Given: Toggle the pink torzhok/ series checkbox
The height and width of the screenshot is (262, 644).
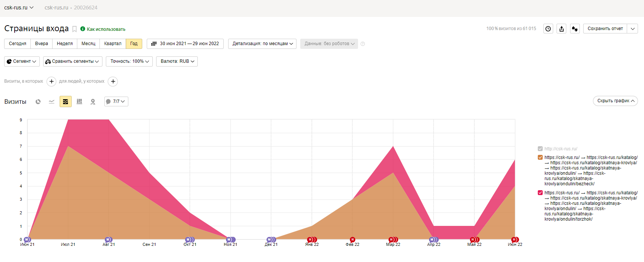Looking at the screenshot, I should pos(540,193).
